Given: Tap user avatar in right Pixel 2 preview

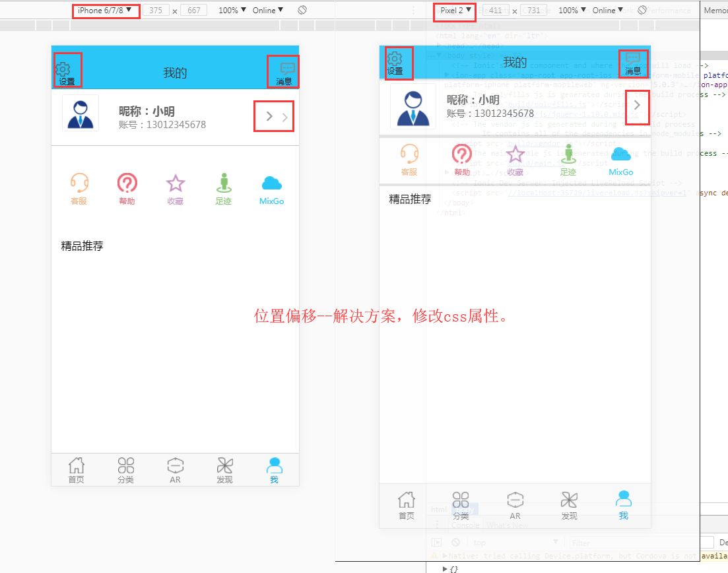Looking at the screenshot, I should point(413,106).
